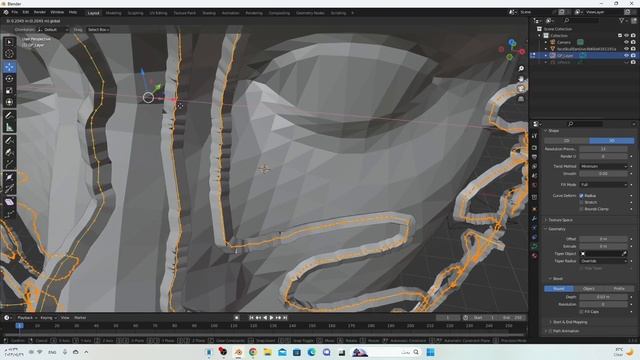Hide the Camera object in outliner
Image resolution: width=640 pixels, height=360 pixels.
[627, 42]
